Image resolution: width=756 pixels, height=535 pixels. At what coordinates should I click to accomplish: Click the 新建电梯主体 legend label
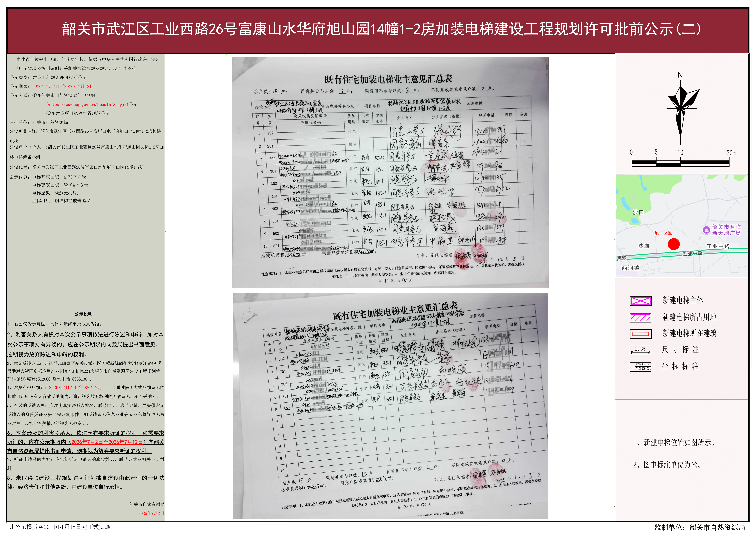683,300
